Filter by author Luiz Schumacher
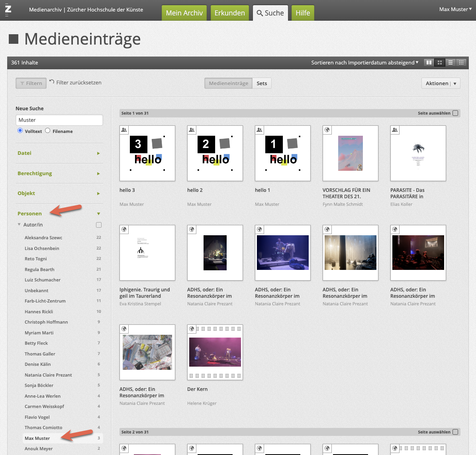Viewport: 476px width, 455px height. point(63,280)
